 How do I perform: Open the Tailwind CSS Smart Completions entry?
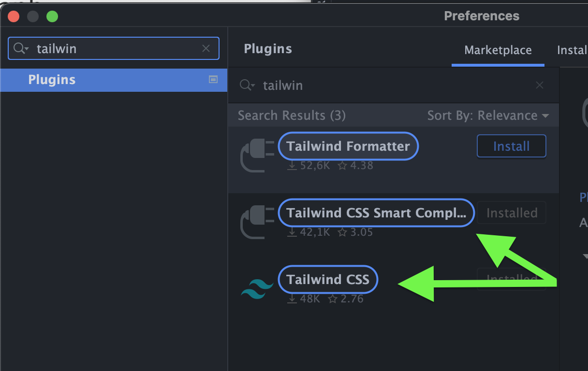tap(376, 213)
